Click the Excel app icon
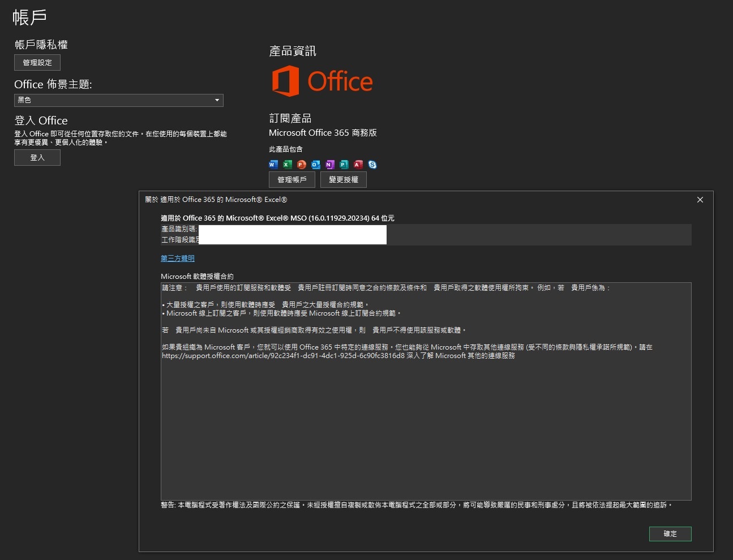 [x=288, y=165]
